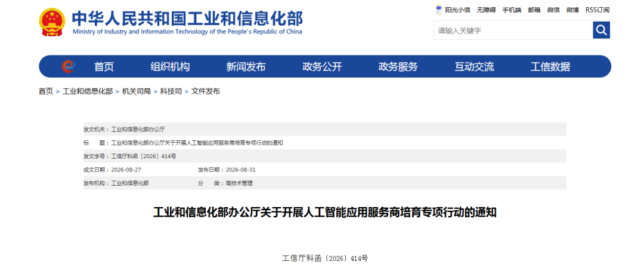The width and height of the screenshot is (644, 277).
Task: Open the 微博 link
Action: (x=572, y=10)
